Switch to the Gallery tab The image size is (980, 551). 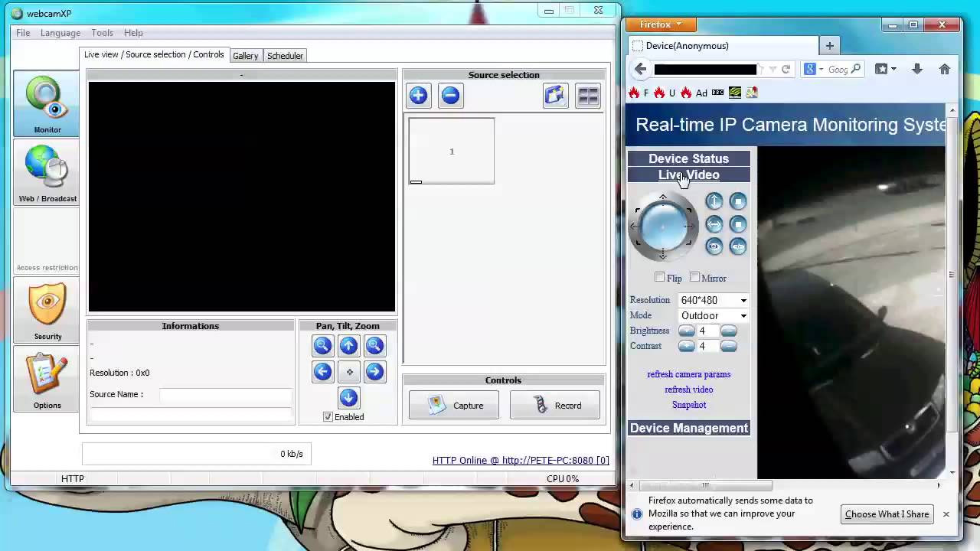coord(245,56)
